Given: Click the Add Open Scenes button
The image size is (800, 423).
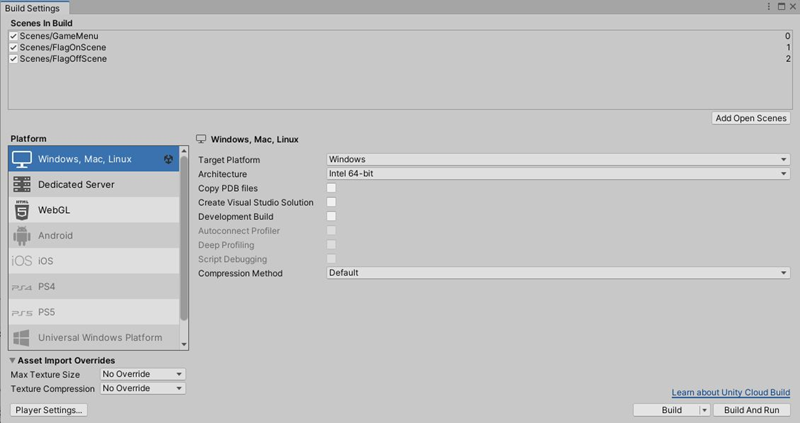Looking at the screenshot, I should (751, 118).
